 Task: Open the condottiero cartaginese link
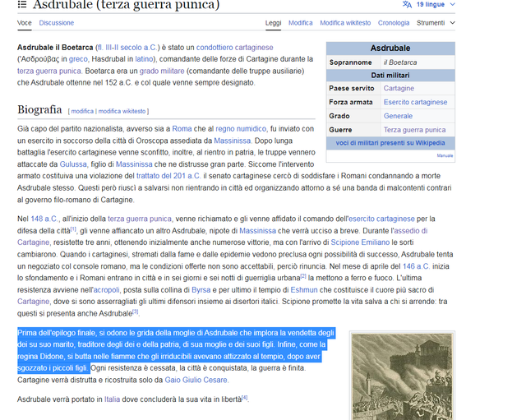pos(234,48)
